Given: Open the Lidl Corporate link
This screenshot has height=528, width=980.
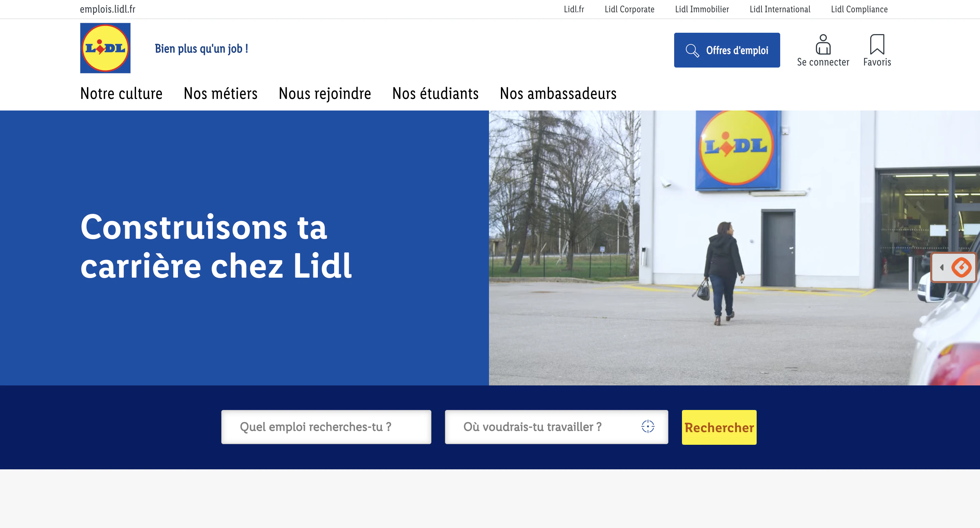Looking at the screenshot, I should coord(629,9).
